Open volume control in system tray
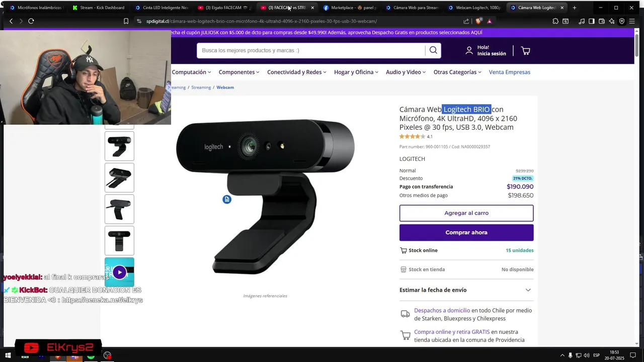The image size is (644, 362). (586, 355)
